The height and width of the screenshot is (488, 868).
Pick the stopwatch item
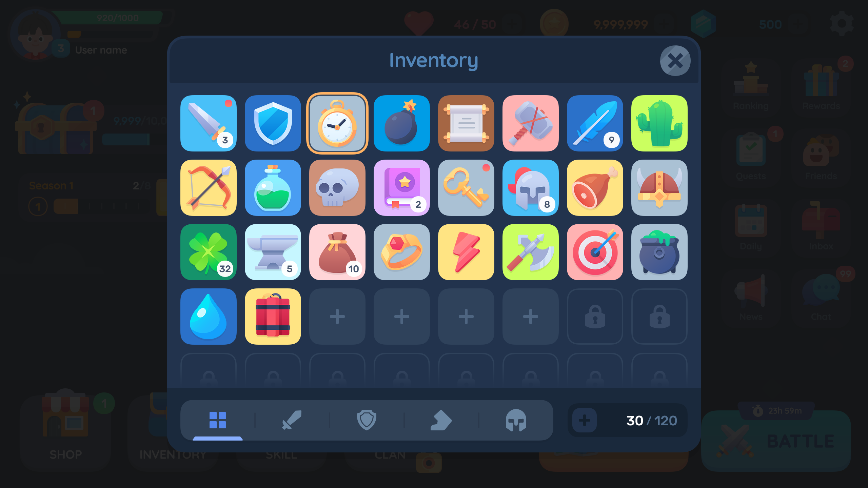pyautogui.click(x=337, y=123)
